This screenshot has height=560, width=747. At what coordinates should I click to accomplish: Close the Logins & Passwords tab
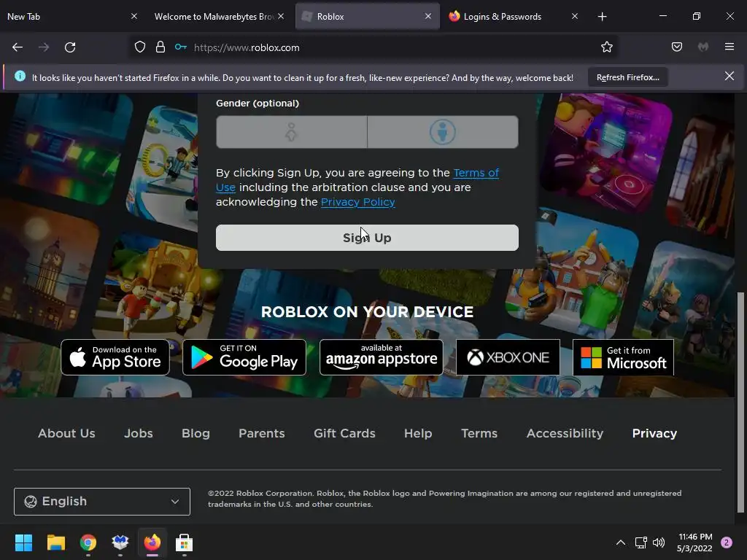(575, 16)
